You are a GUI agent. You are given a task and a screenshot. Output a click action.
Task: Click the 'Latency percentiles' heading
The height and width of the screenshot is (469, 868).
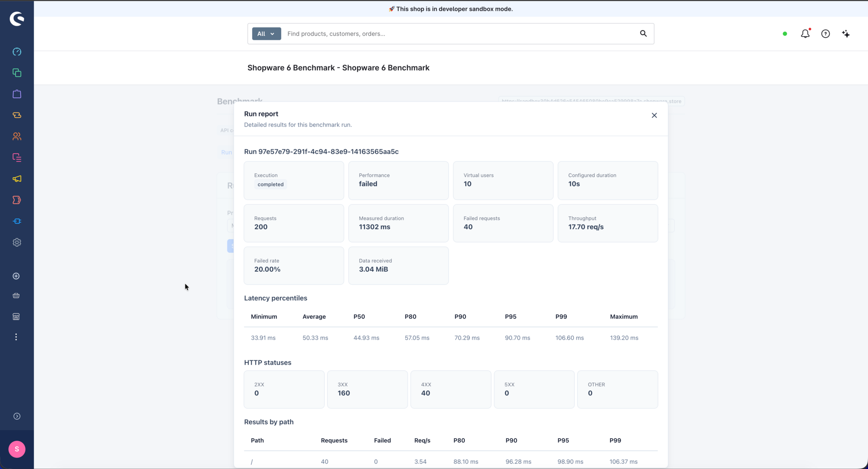(276, 298)
